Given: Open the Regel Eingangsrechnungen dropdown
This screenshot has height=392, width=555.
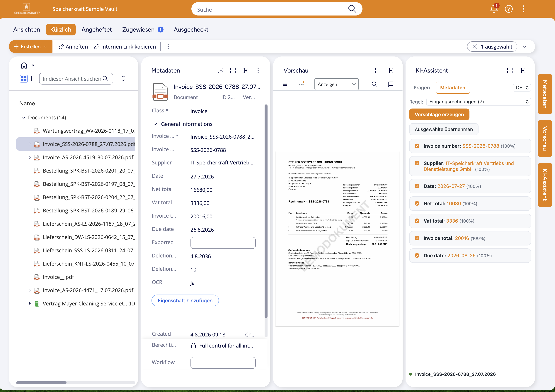Looking at the screenshot, I should click(x=478, y=102).
